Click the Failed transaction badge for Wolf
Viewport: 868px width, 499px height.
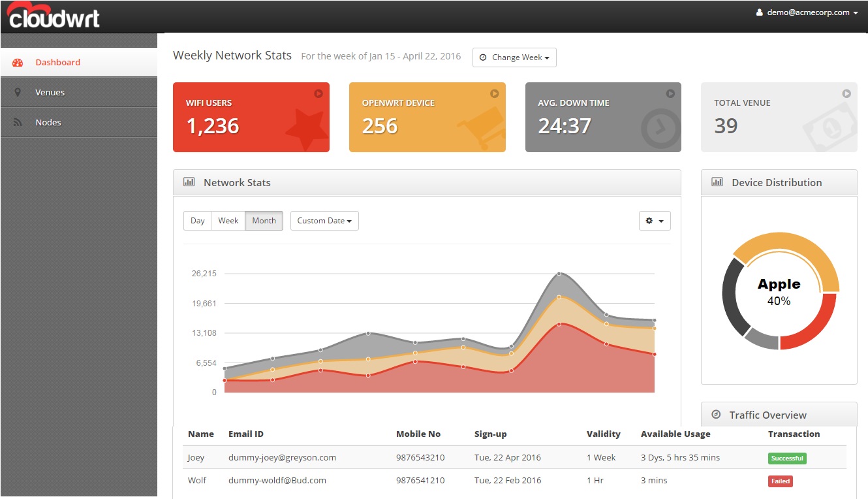[x=780, y=481]
